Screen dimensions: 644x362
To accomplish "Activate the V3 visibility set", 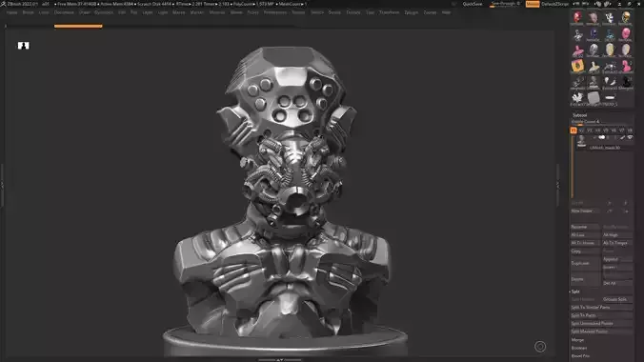I will [590, 131].
